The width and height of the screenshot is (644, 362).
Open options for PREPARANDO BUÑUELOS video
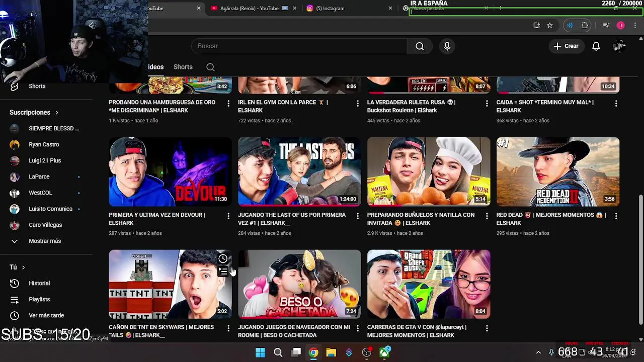tap(487, 216)
